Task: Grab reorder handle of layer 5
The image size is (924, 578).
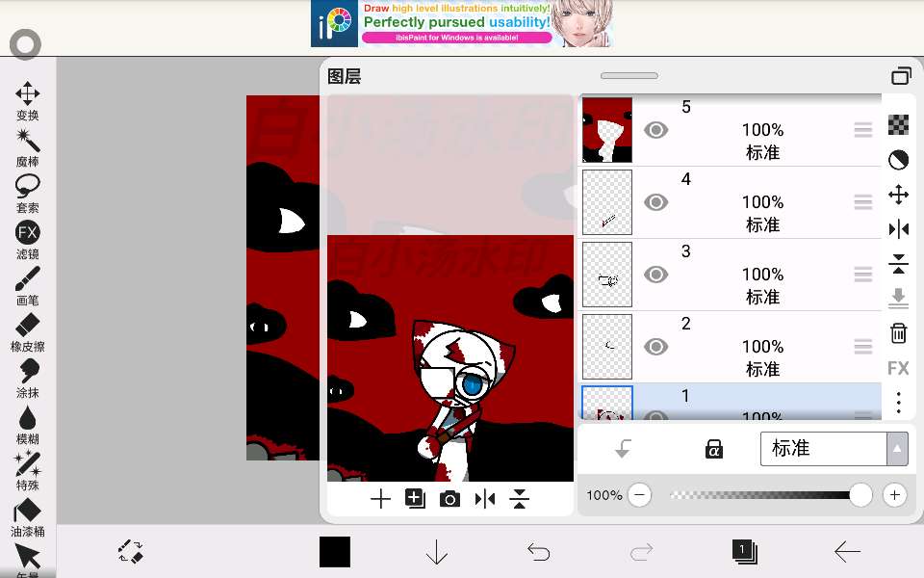Action: click(x=862, y=130)
